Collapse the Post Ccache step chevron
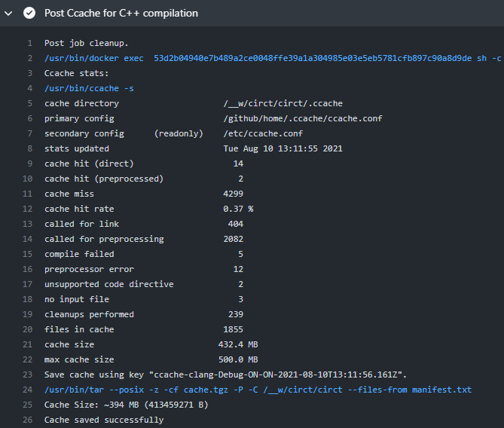The height and width of the screenshot is (428, 504). pos(8,13)
